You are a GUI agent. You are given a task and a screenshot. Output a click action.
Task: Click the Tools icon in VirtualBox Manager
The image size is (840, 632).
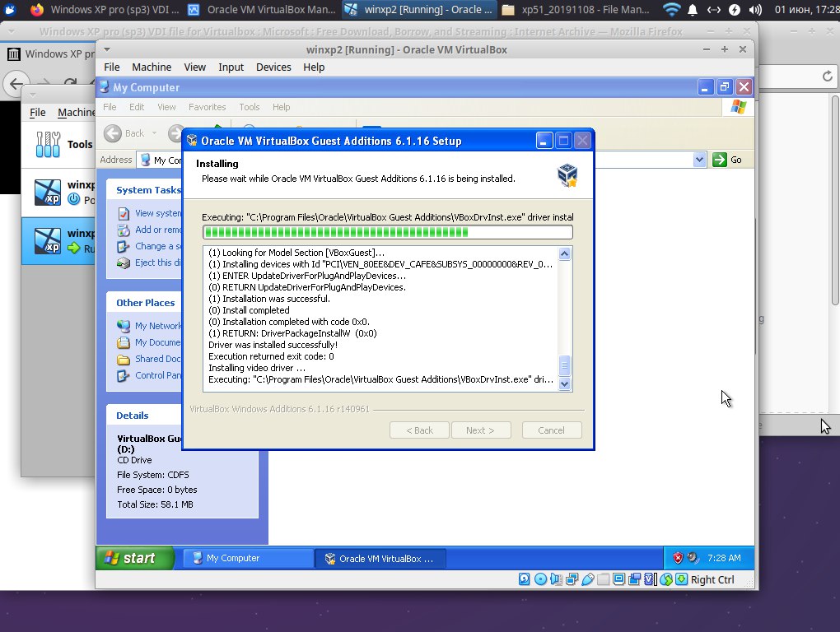pos(48,145)
